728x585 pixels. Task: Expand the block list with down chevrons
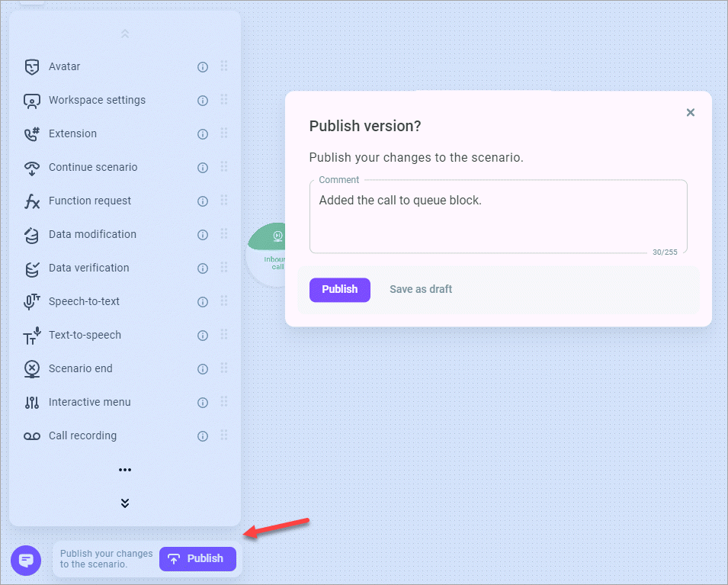(125, 503)
